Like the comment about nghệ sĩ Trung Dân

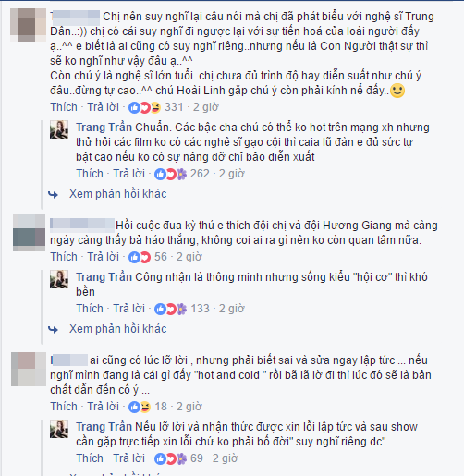(64, 107)
